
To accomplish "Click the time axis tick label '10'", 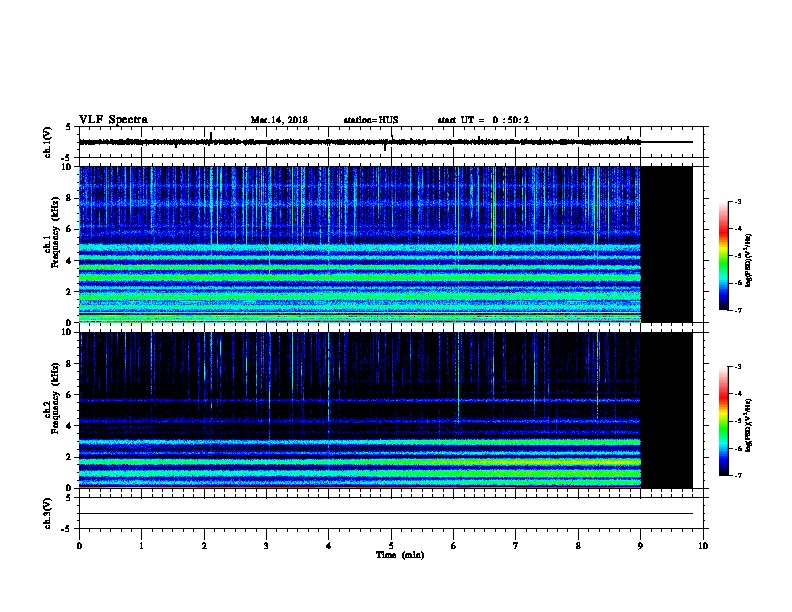I will pos(703,546).
